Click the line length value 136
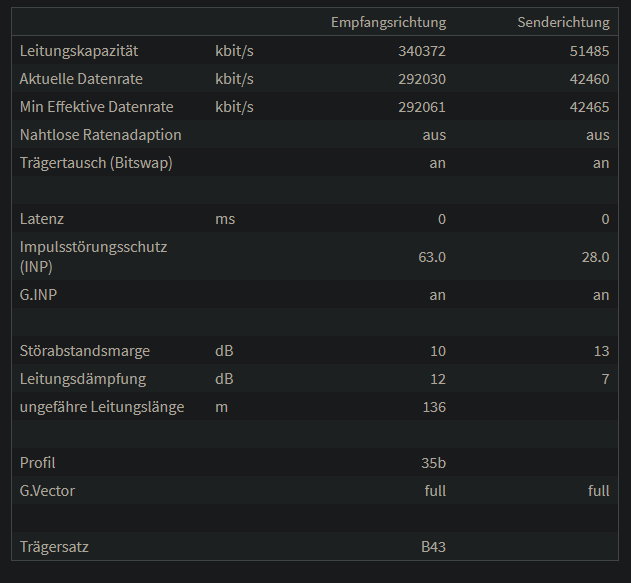Screen dimensions: 631x583 pos(433,407)
